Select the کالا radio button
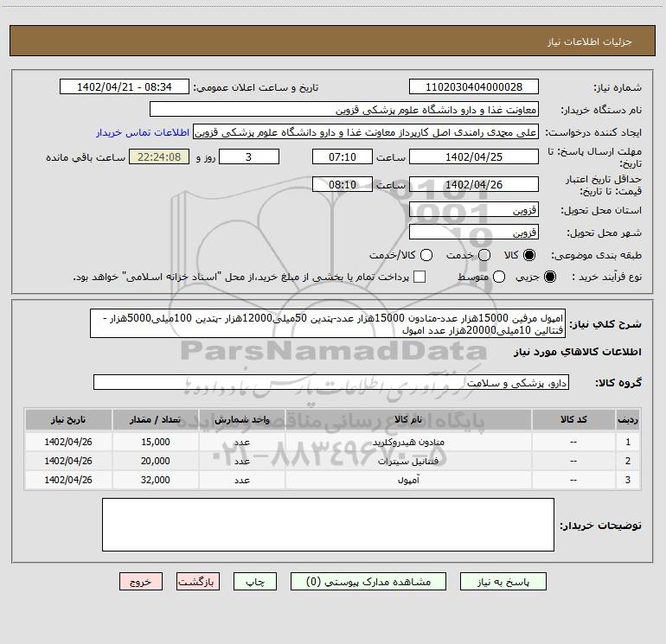The image size is (666, 644). pyautogui.click(x=529, y=255)
